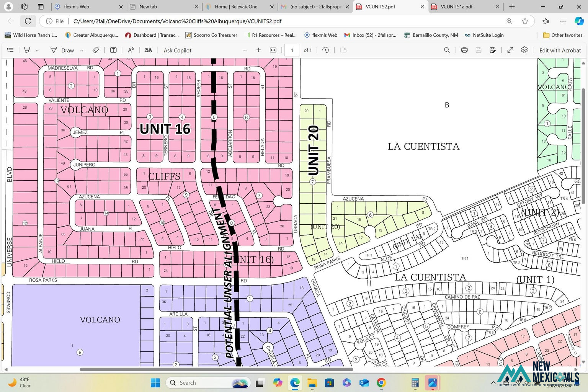
Task: Click the Read aloud icon
Action: [131, 50]
